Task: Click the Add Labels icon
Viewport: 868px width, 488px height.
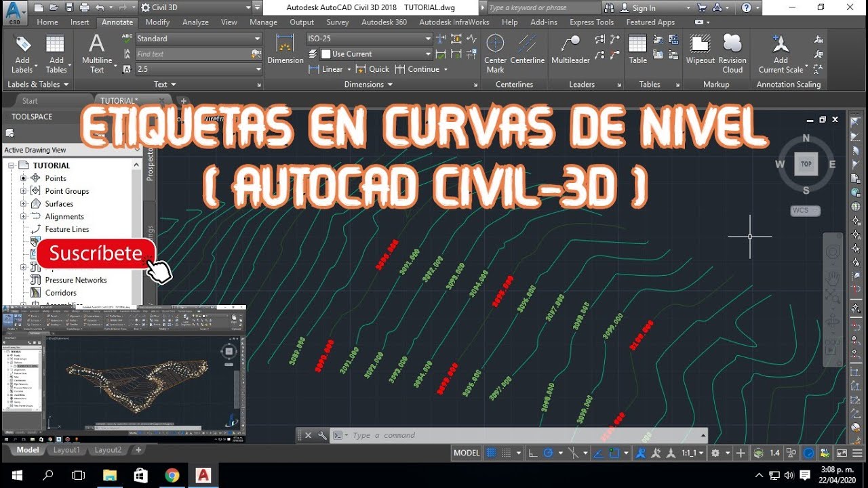Action: (22, 45)
